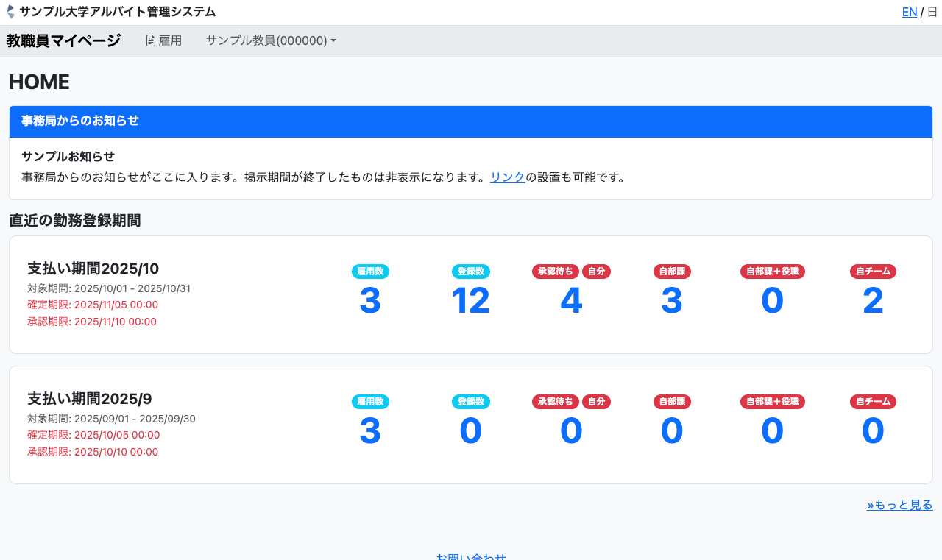
Task: Open the 雇用 document icon in nav bar
Action: tap(149, 40)
